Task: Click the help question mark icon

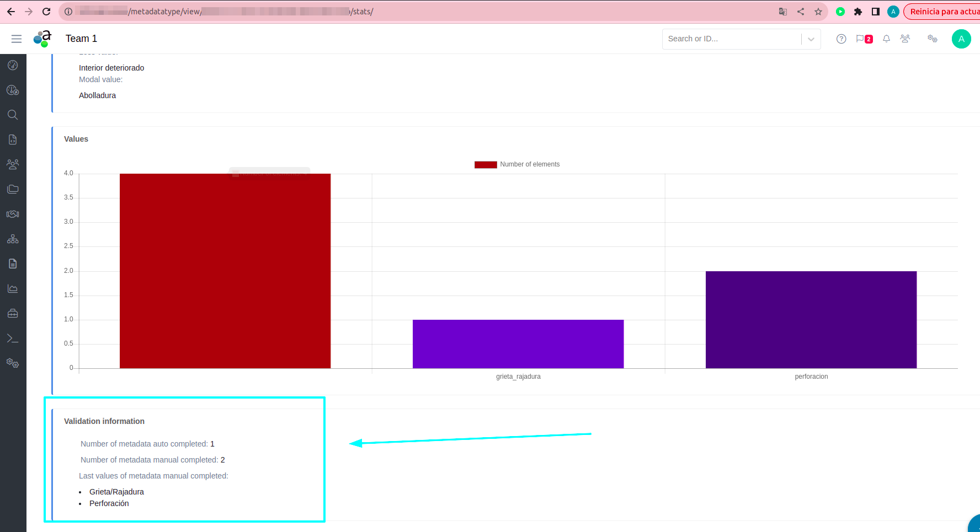Action: pyautogui.click(x=841, y=39)
